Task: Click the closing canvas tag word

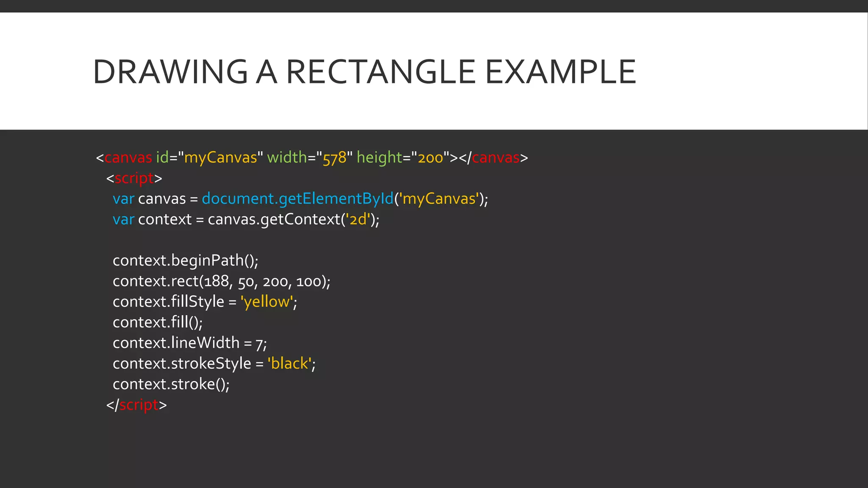Action: 495,158
